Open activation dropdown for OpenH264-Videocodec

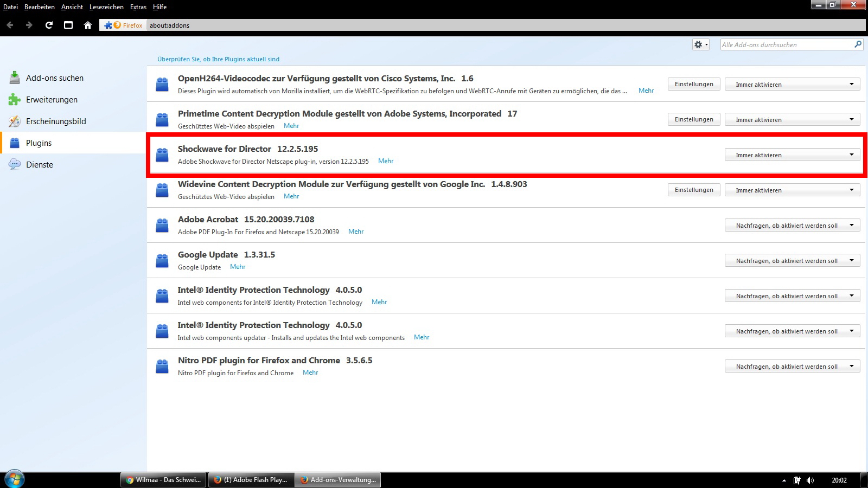[x=792, y=84]
